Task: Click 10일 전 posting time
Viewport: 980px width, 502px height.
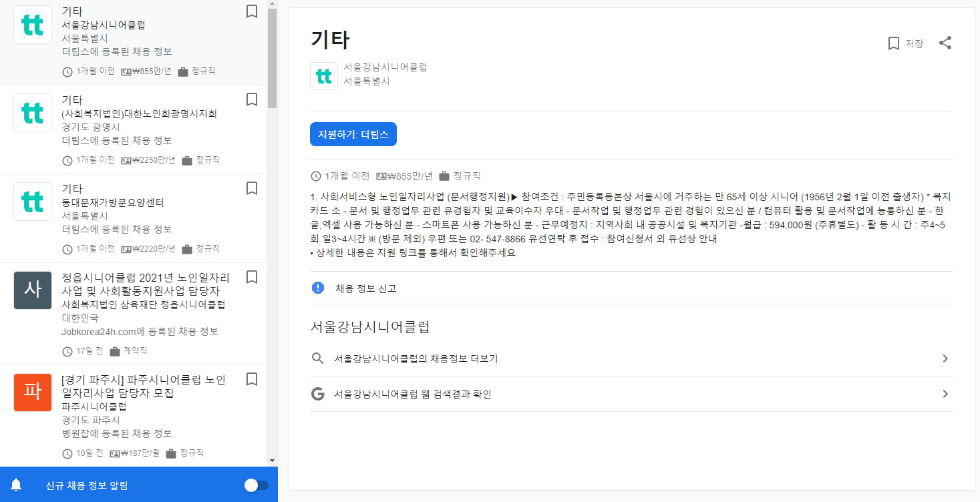Action: 90,453
